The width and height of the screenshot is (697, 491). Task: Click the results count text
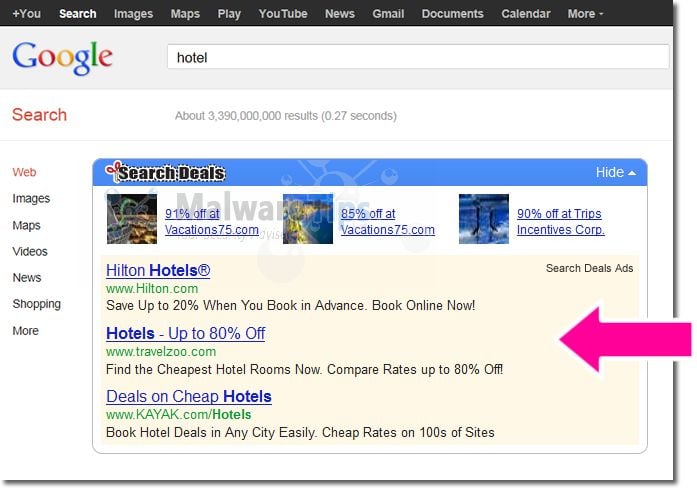(285, 116)
